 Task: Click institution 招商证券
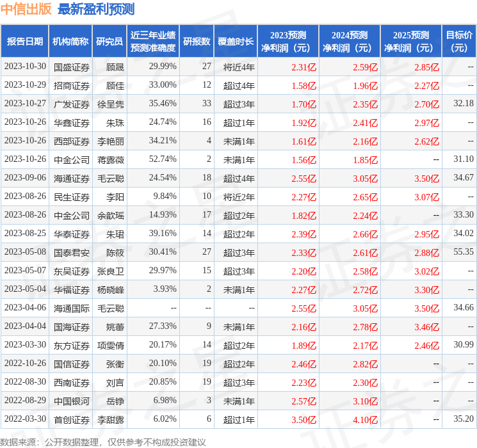coord(72,86)
